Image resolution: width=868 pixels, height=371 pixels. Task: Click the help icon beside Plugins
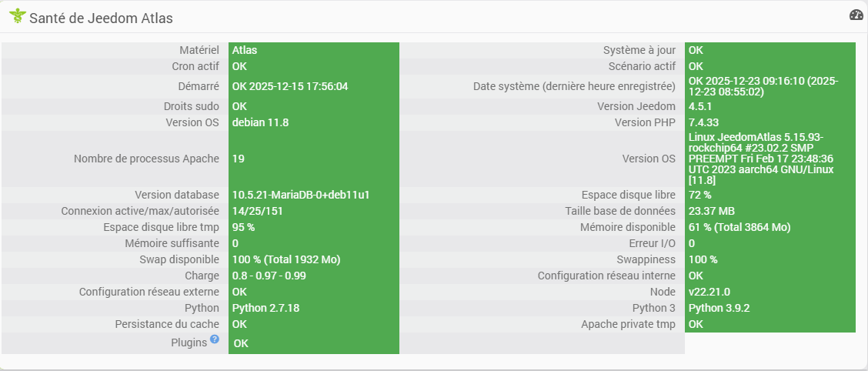pos(215,339)
